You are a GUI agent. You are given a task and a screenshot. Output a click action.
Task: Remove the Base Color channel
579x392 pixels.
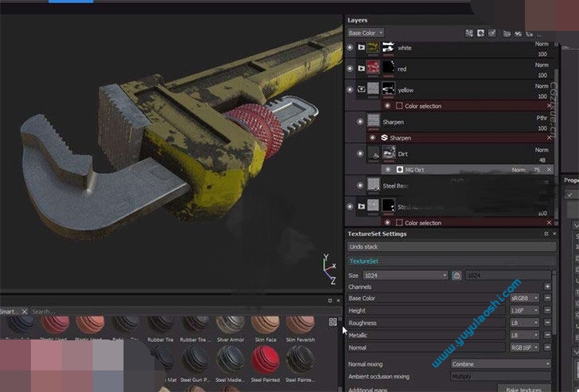(547, 298)
